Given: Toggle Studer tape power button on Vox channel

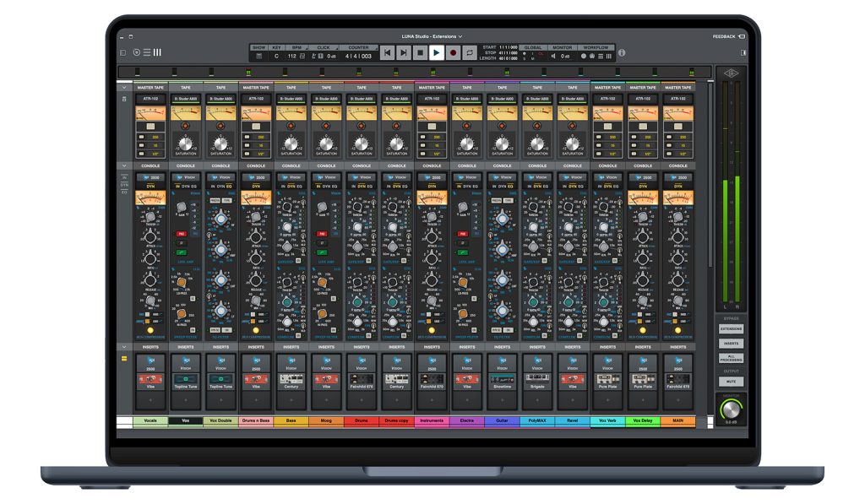Looking at the screenshot, I should pyautogui.click(x=185, y=127).
